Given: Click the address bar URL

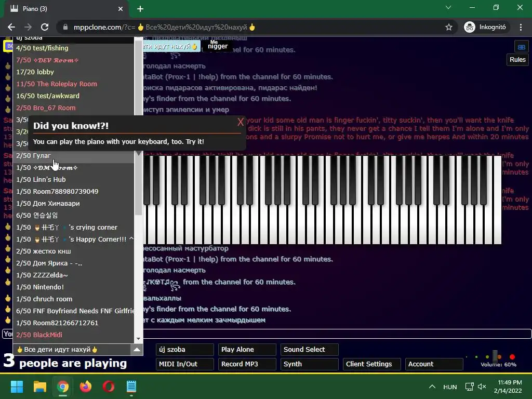Looking at the screenshot, I should click(x=164, y=27).
